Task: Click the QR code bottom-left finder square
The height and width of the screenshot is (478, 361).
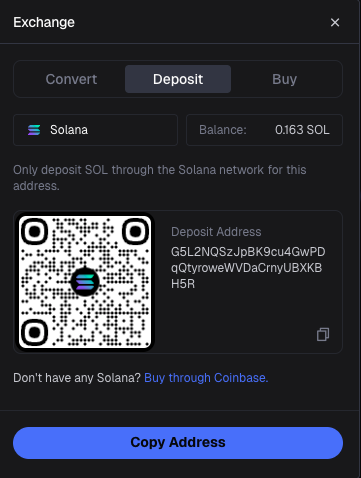Action: click(35, 332)
